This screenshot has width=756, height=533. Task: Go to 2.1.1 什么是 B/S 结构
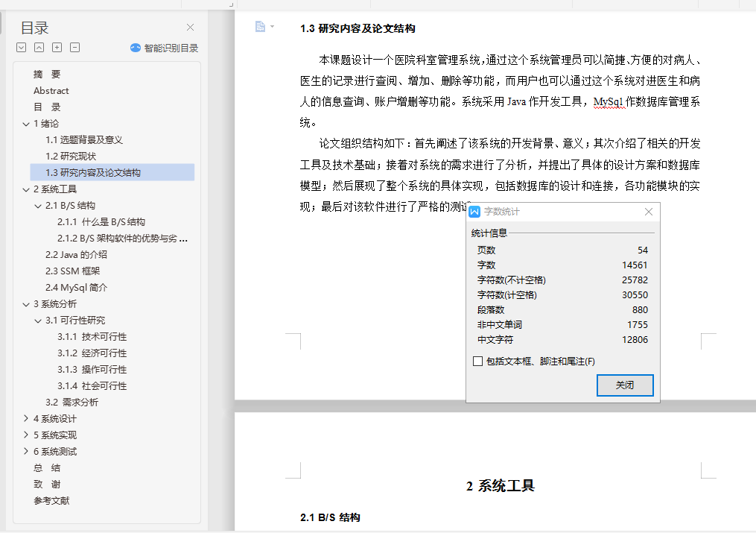101,222
